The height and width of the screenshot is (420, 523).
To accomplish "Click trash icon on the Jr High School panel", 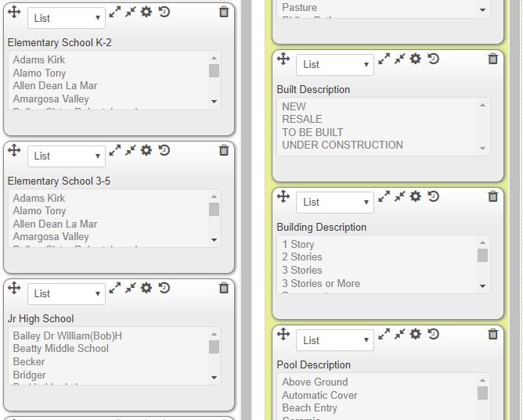I will pyautogui.click(x=224, y=288).
